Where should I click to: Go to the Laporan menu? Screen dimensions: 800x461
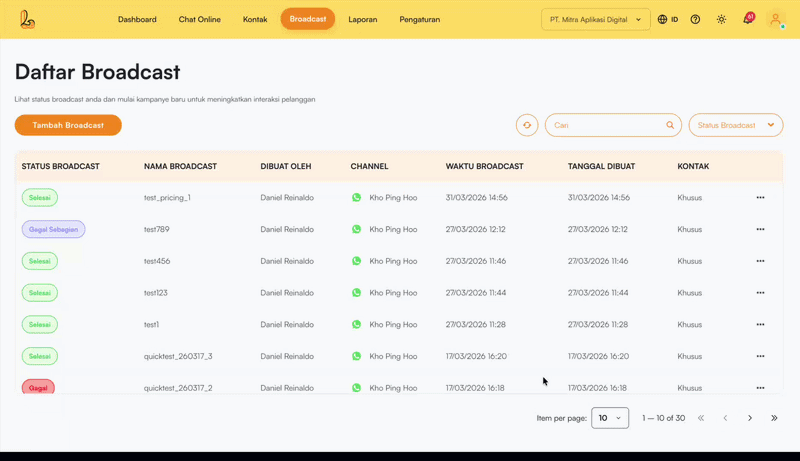[x=362, y=19]
